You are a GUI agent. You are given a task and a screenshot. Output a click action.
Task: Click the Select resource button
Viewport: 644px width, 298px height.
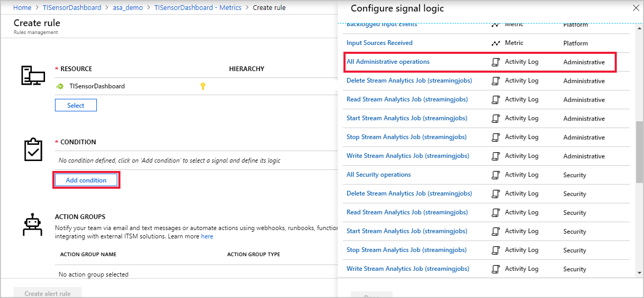(76, 106)
